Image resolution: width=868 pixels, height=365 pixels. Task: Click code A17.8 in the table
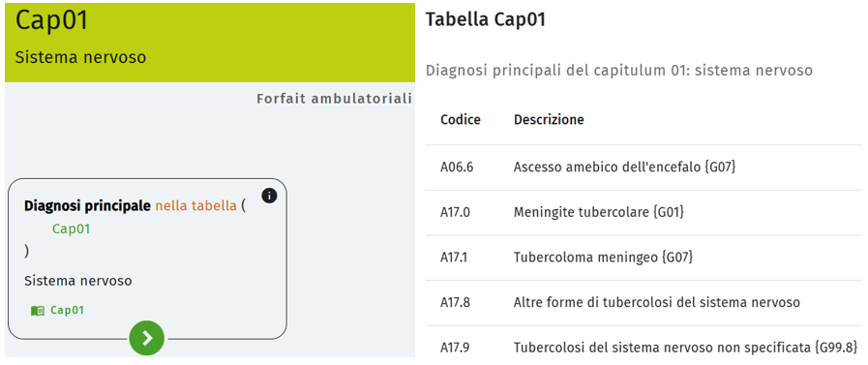pyautogui.click(x=456, y=303)
